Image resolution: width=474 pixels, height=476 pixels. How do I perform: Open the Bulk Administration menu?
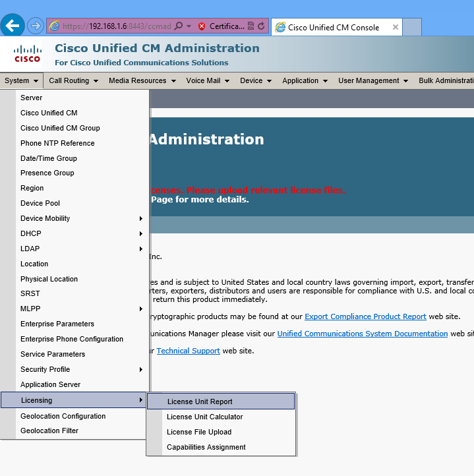(x=446, y=80)
